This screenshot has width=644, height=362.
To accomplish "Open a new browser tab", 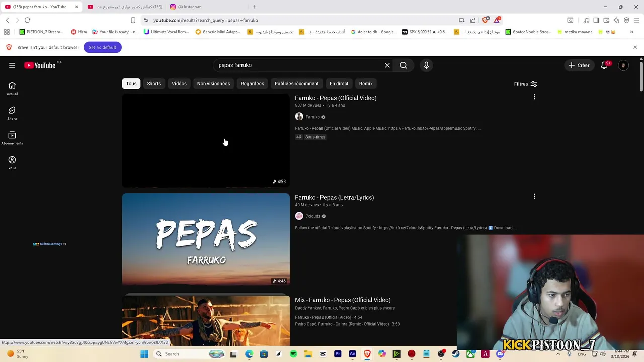I will point(254,7).
